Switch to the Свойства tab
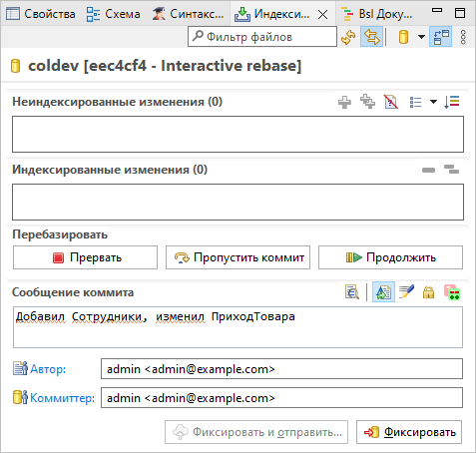The image size is (476, 453). point(41,14)
